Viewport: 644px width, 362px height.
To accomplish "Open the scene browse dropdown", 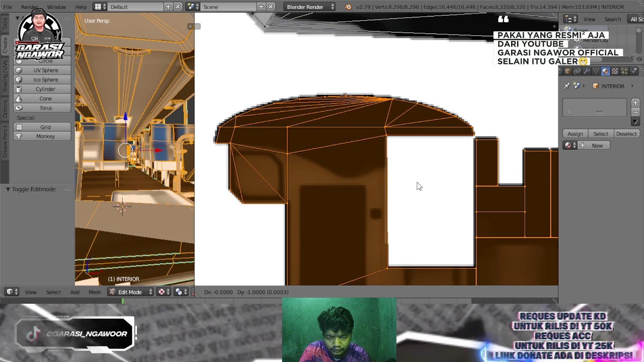I will click(x=192, y=7).
